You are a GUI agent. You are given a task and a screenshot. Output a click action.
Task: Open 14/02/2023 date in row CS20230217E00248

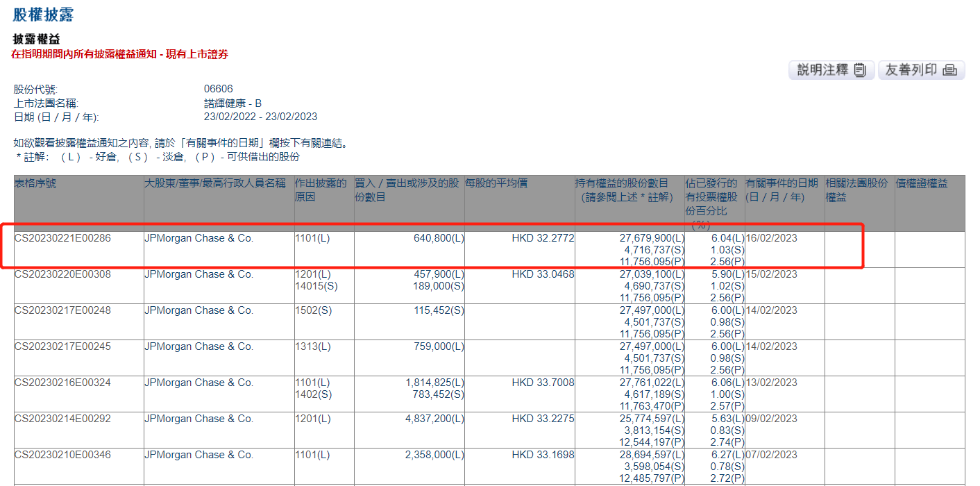(x=771, y=310)
